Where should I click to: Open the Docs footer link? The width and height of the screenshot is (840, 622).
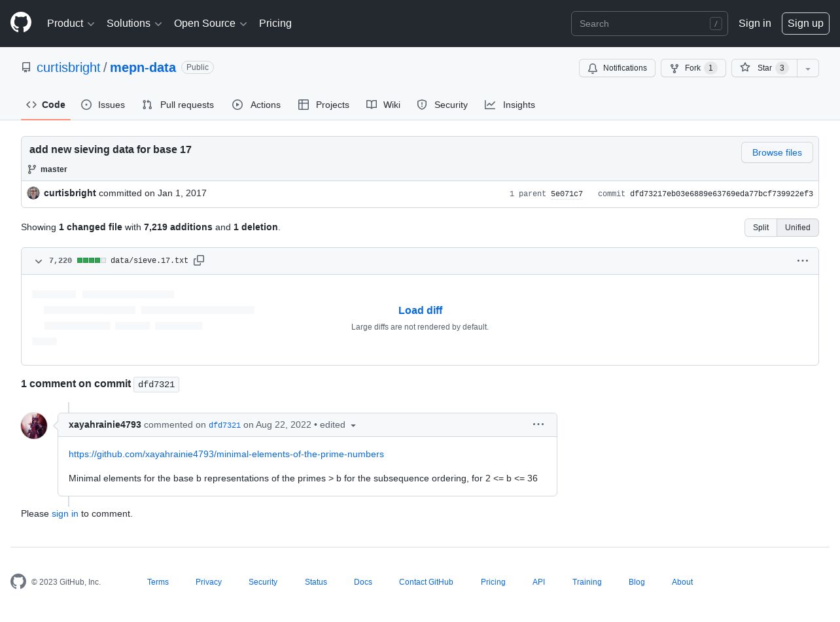(x=363, y=582)
